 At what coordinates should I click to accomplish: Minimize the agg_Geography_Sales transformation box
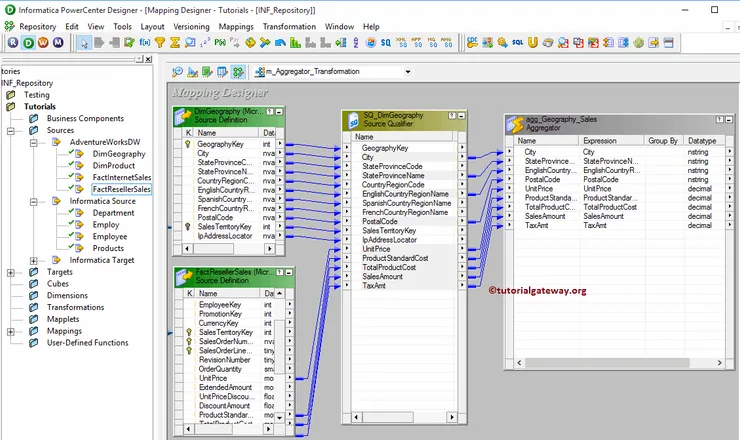(x=729, y=120)
